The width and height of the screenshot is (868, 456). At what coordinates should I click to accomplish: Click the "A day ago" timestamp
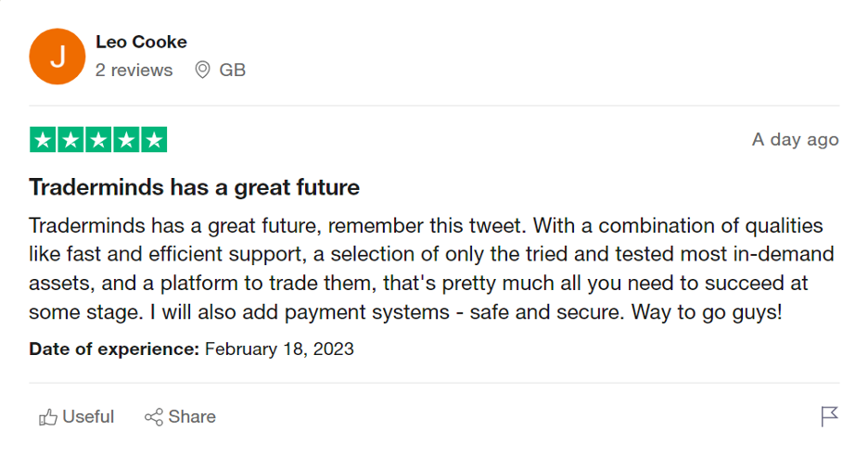tap(795, 140)
